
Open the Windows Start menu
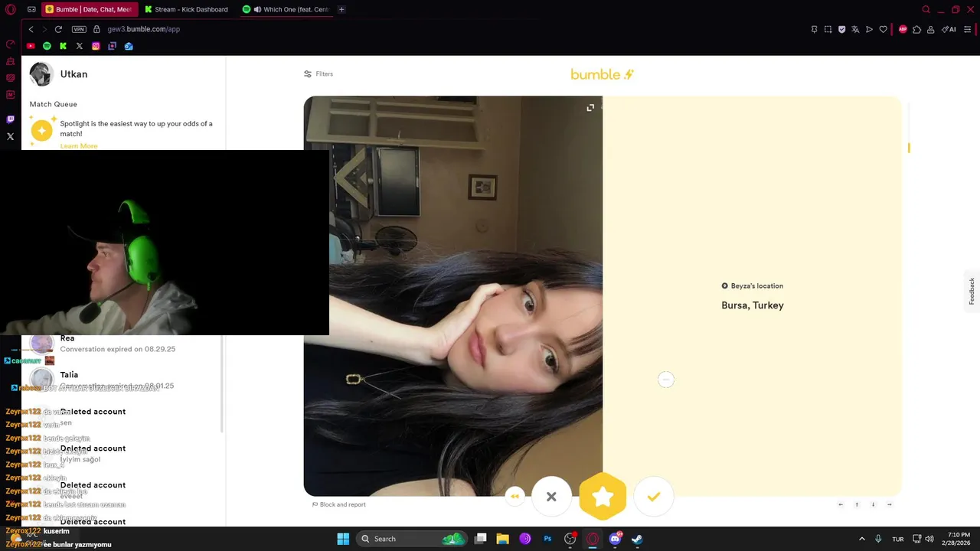tap(343, 539)
